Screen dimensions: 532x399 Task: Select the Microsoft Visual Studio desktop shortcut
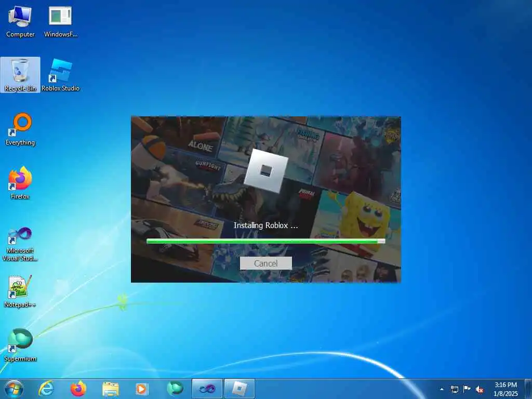20,244
